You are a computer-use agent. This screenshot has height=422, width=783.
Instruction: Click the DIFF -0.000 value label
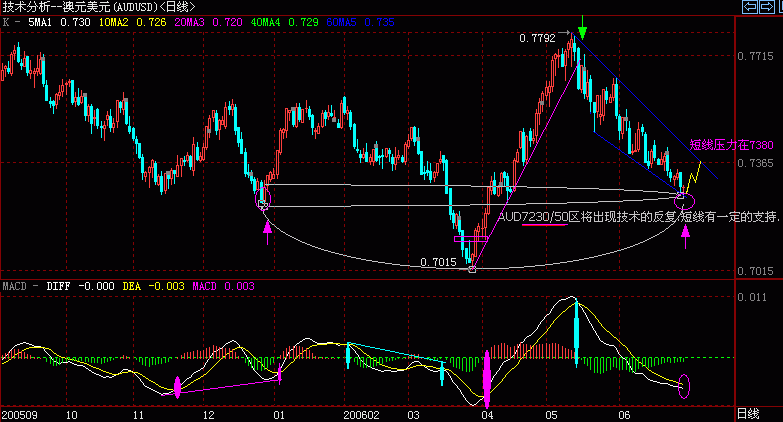[x=80, y=286]
